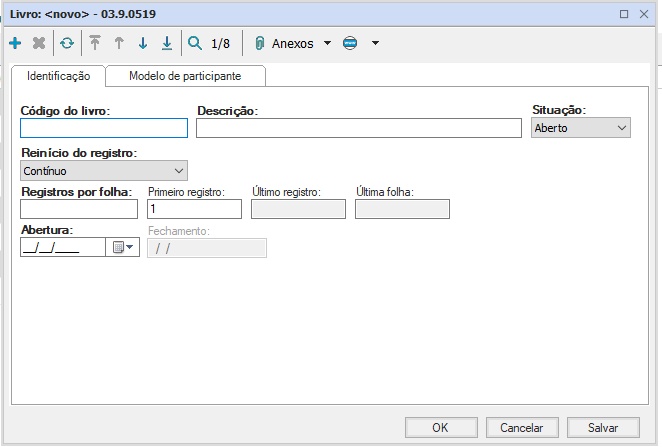Click the Salvar button
The width and height of the screenshot is (662, 447).
(602, 427)
